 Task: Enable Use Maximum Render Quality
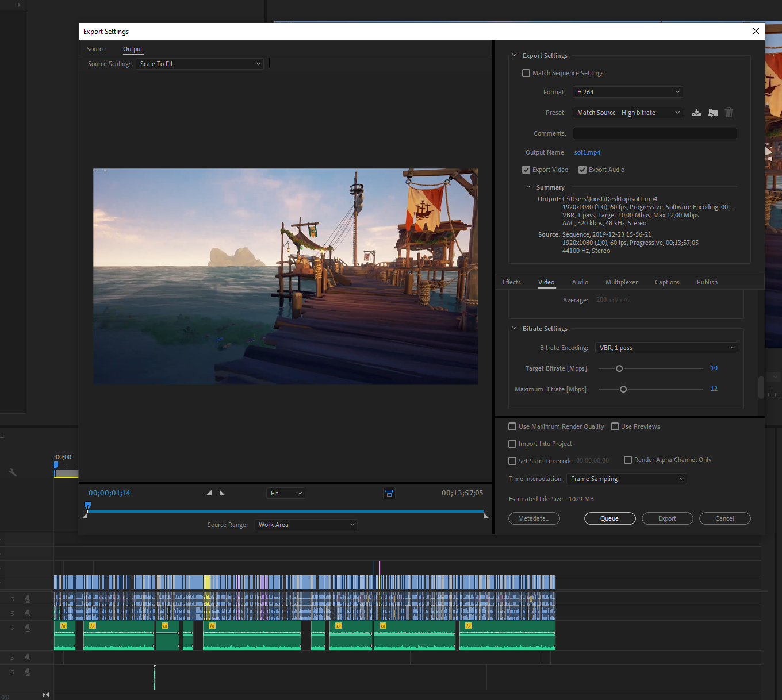click(x=512, y=426)
